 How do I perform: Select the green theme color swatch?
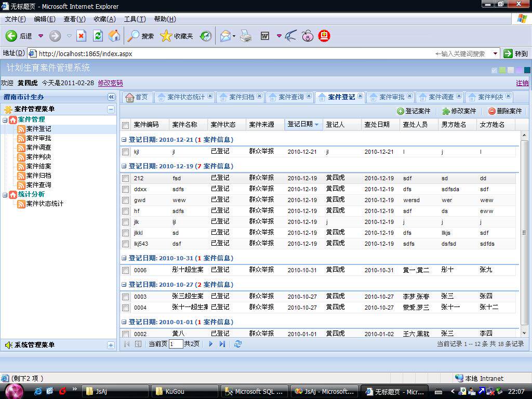pyautogui.click(x=502, y=70)
